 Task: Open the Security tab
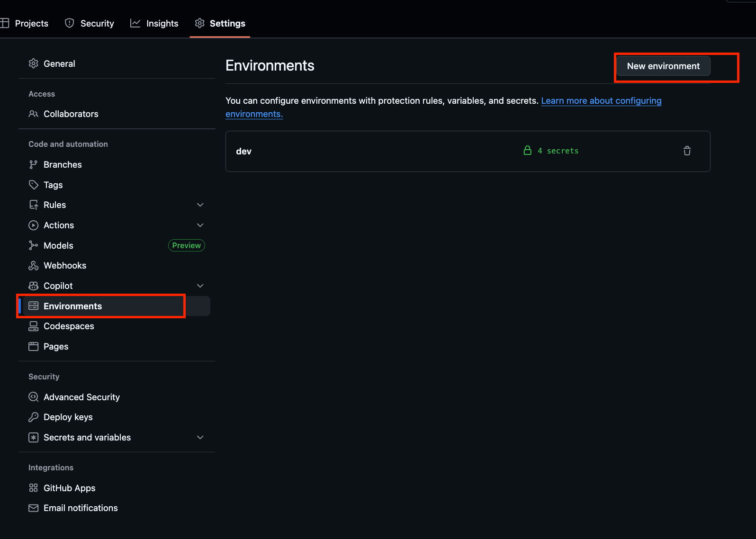90,23
